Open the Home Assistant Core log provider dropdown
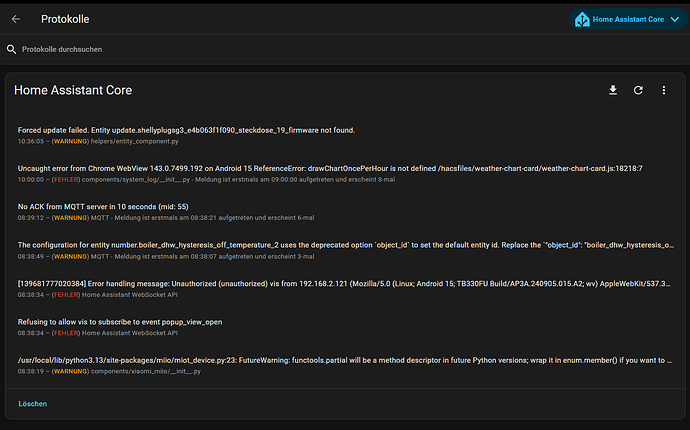 tap(628, 19)
